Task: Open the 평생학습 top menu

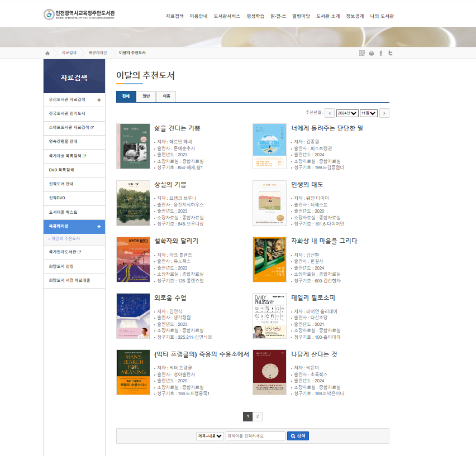Action: pos(255,16)
